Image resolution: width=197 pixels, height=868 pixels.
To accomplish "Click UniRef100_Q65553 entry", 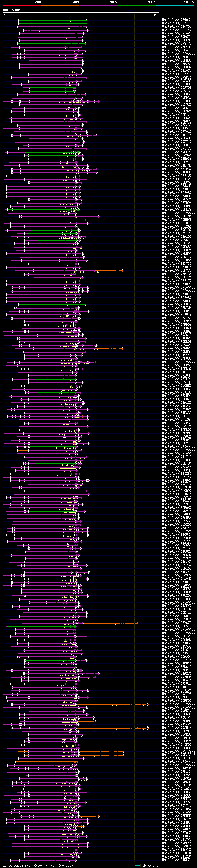I will [x=177, y=816].
